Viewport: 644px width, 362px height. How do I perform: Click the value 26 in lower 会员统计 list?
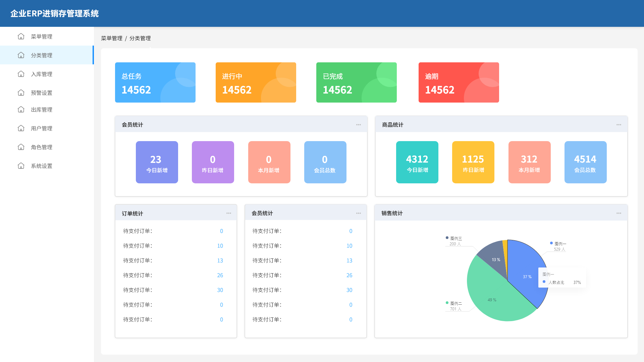point(350,275)
